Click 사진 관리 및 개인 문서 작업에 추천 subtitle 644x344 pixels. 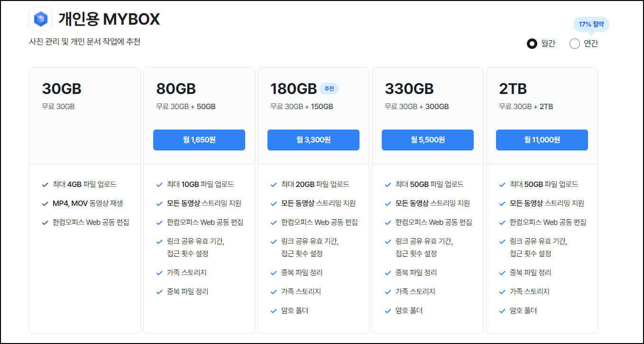click(85, 42)
